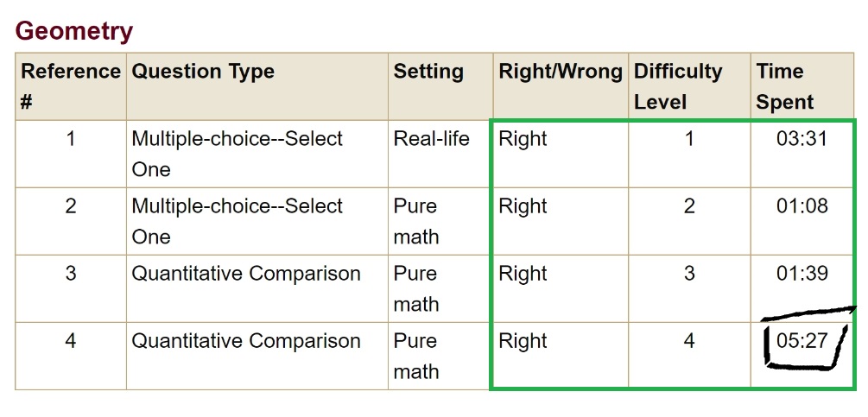Click the Right result for question 1
Viewport: 868px width, 417px height.
click(x=523, y=139)
